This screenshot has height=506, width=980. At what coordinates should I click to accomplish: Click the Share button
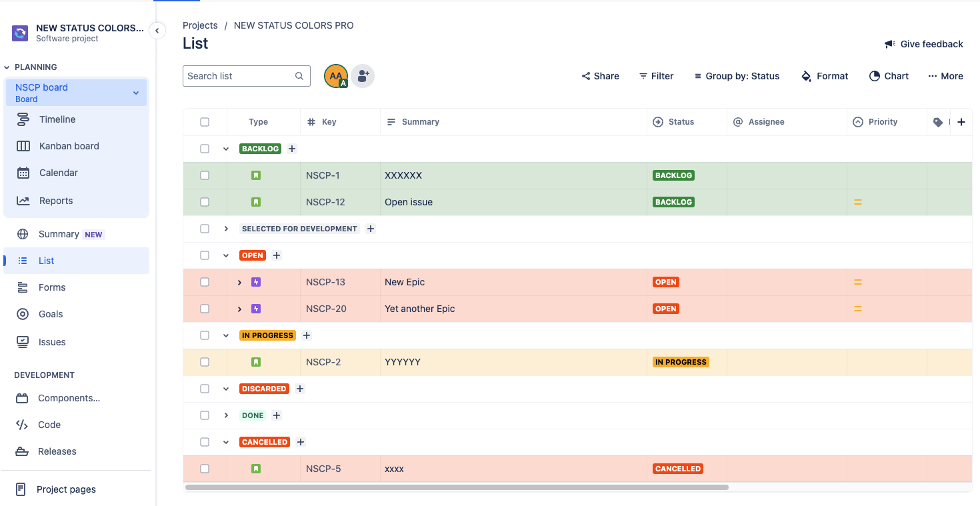(600, 76)
